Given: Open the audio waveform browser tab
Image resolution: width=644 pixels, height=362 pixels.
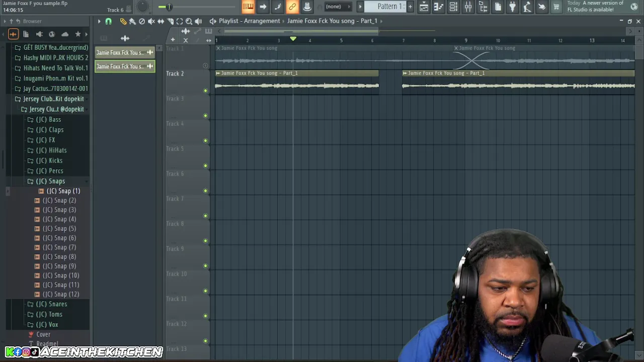Looking at the screenshot, I should click(13, 34).
